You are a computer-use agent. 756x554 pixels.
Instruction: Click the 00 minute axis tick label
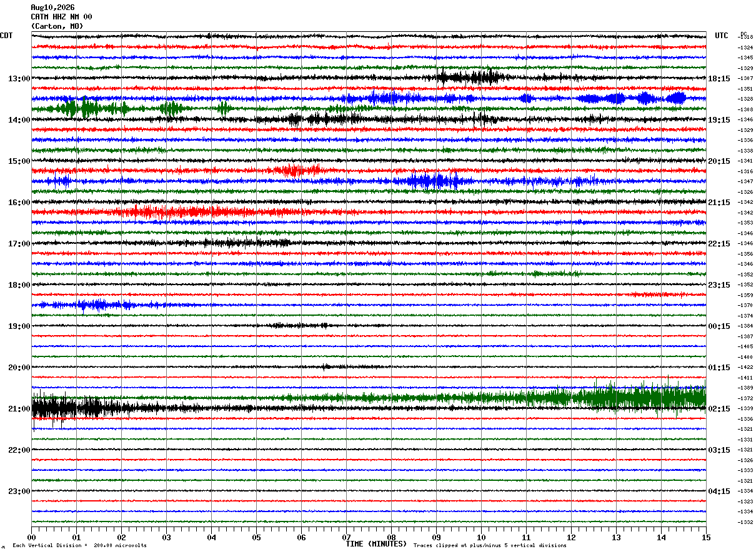tap(31, 538)
